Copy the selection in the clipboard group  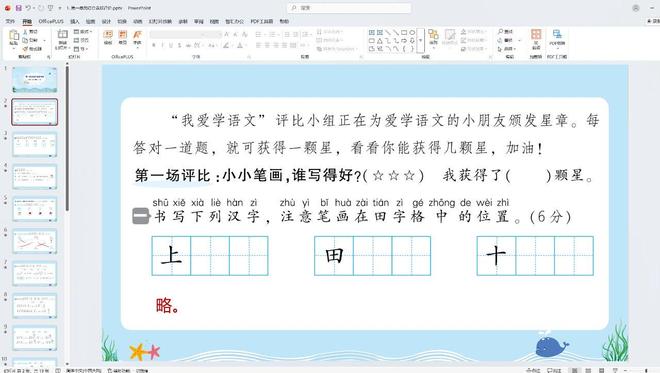[30, 40]
